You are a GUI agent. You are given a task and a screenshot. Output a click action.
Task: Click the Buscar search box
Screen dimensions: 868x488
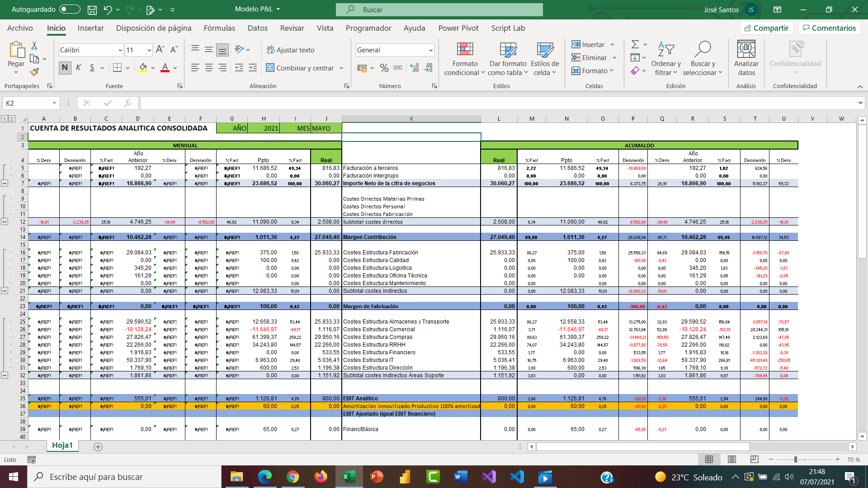439,9
